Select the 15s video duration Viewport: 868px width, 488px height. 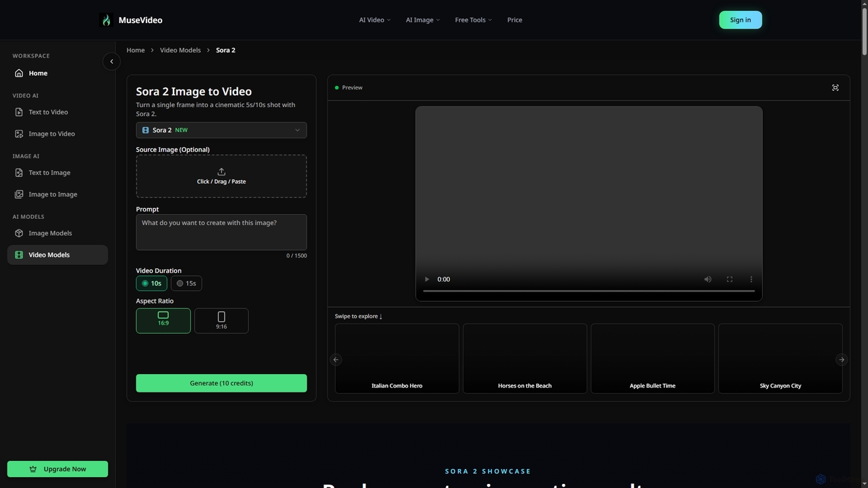click(x=186, y=283)
